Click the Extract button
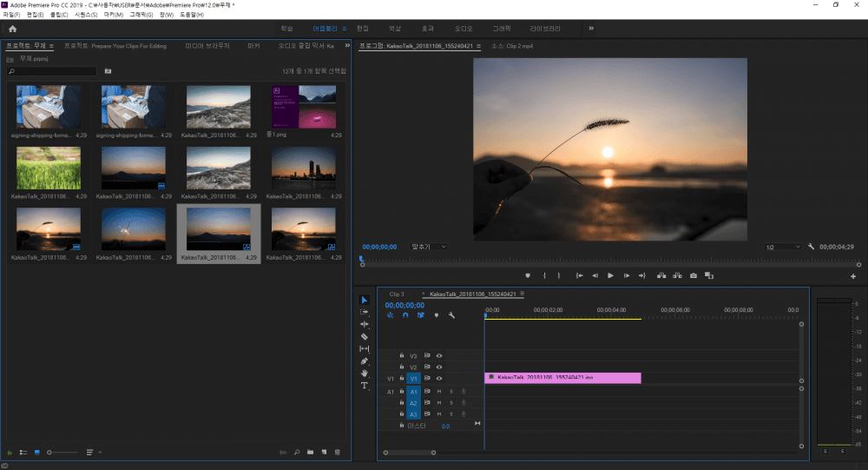 677,275
